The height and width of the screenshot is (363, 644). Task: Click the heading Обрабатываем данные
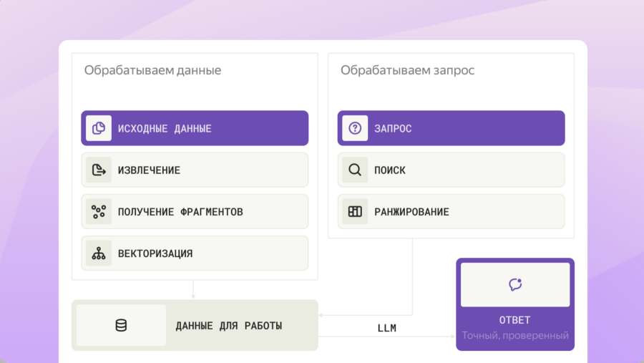153,70
